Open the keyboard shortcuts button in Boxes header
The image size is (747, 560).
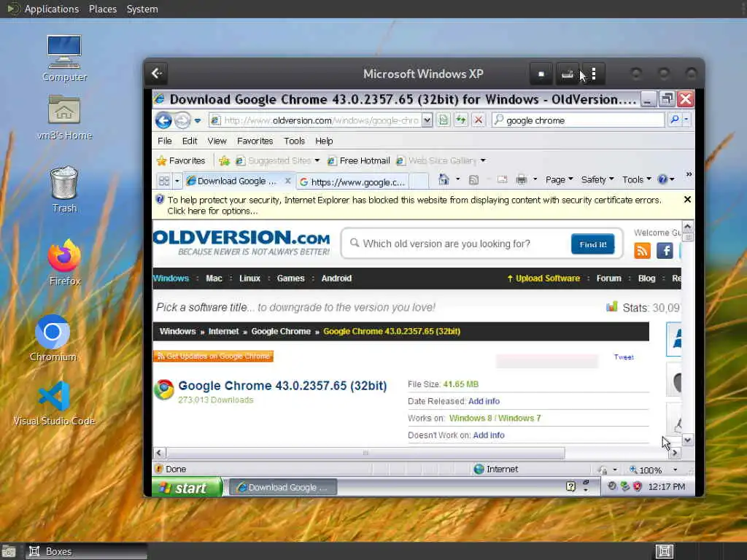click(x=567, y=74)
